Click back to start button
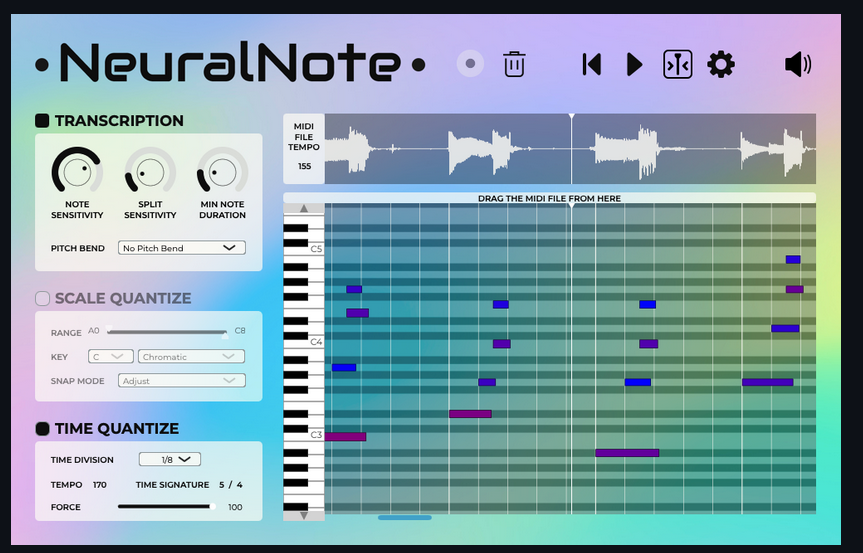 [x=592, y=64]
